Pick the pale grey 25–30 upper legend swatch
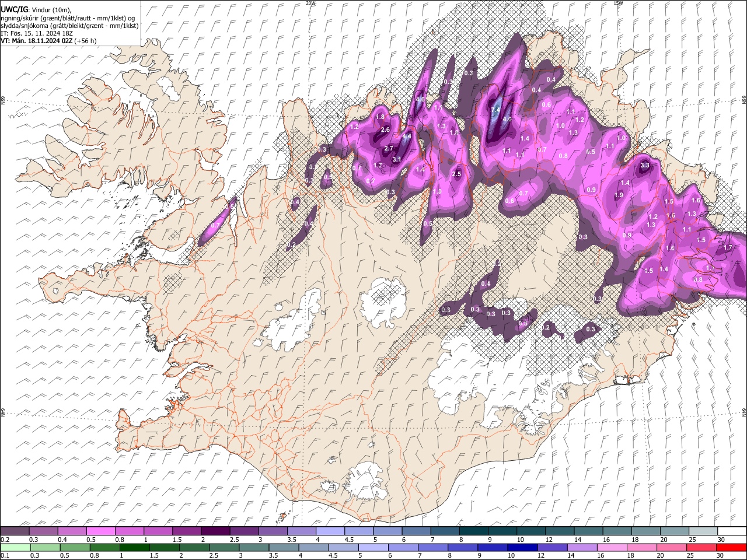The image size is (747, 560). tap(703, 531)
